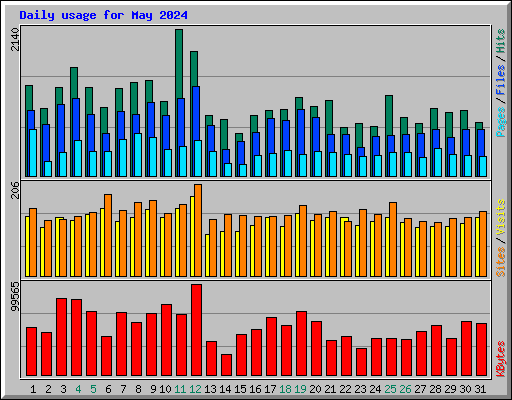Viewport: 512px width, 400px height.
Task: Click the red KBytes bar for day 12
Action: click(196, 330)
